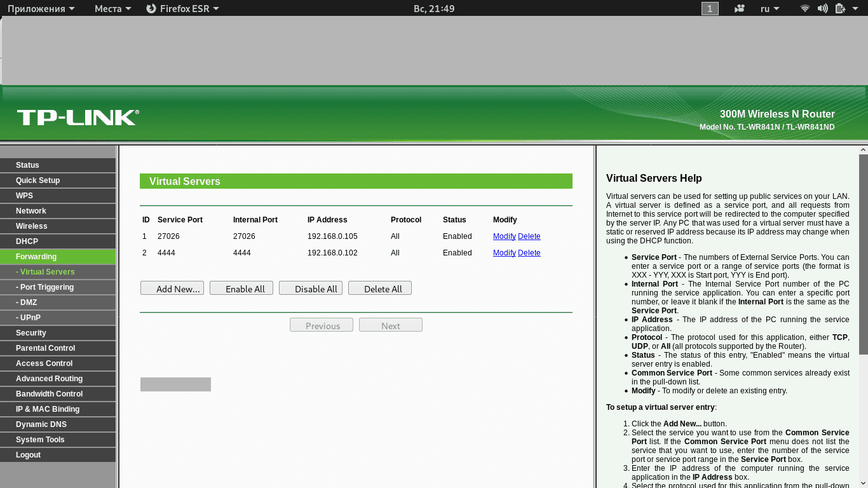
Task: Click the Disable All button
Action: click(311, 288)
